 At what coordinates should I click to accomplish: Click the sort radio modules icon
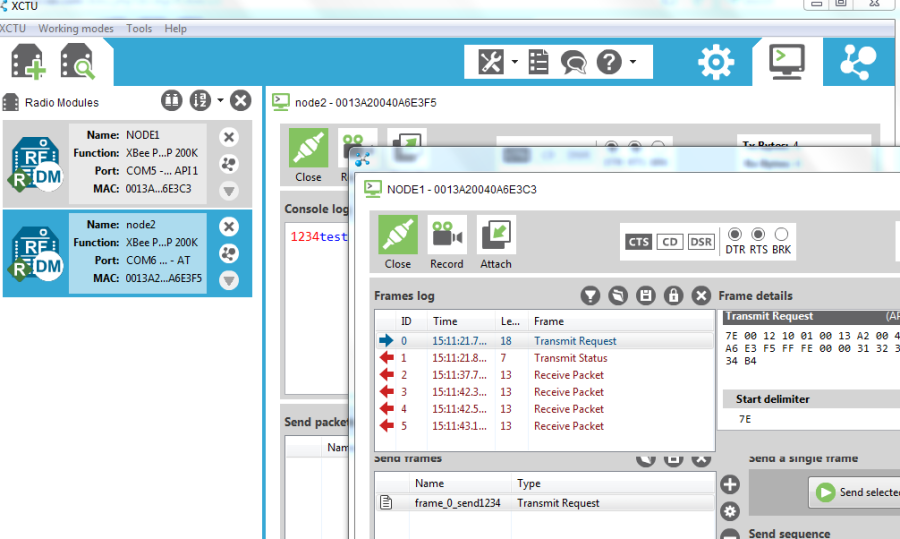[200, 101]
